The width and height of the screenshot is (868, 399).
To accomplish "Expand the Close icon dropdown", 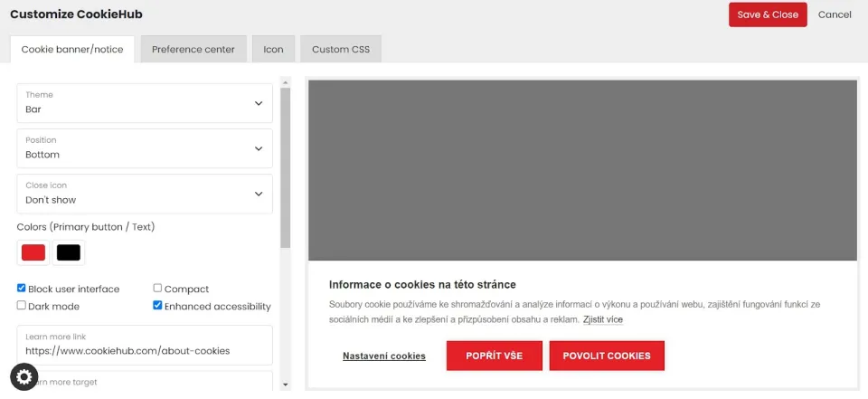I will point(145,194).
